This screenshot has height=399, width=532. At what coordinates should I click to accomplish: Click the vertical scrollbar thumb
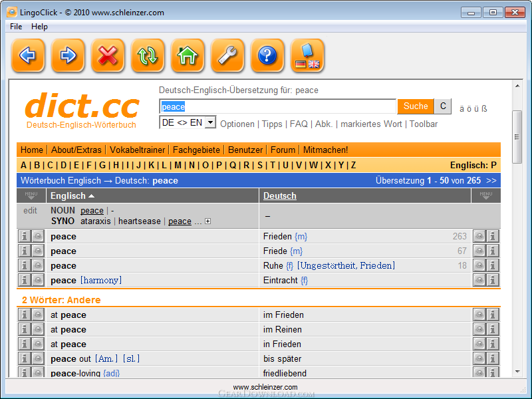click(x=517, y=137)
